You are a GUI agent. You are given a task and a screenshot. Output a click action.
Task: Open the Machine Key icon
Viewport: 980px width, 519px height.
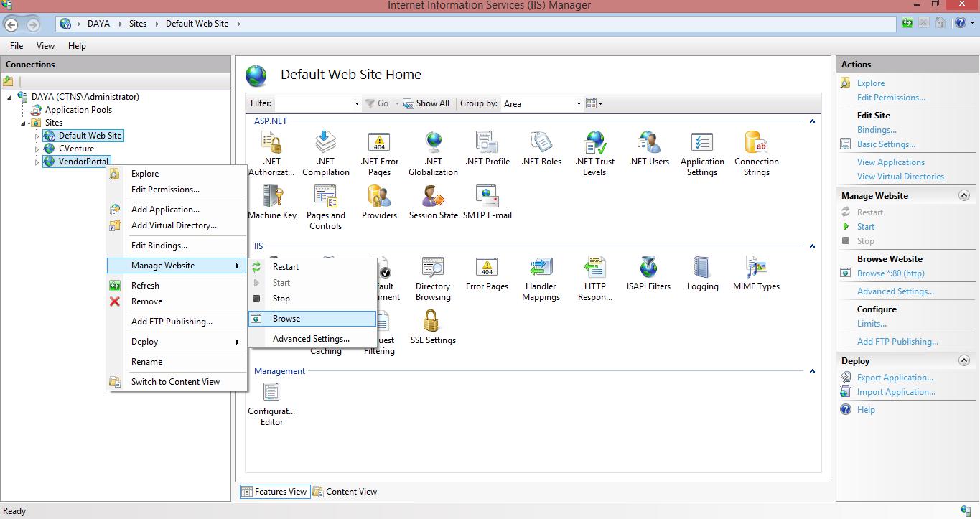(x=271, y=202)
